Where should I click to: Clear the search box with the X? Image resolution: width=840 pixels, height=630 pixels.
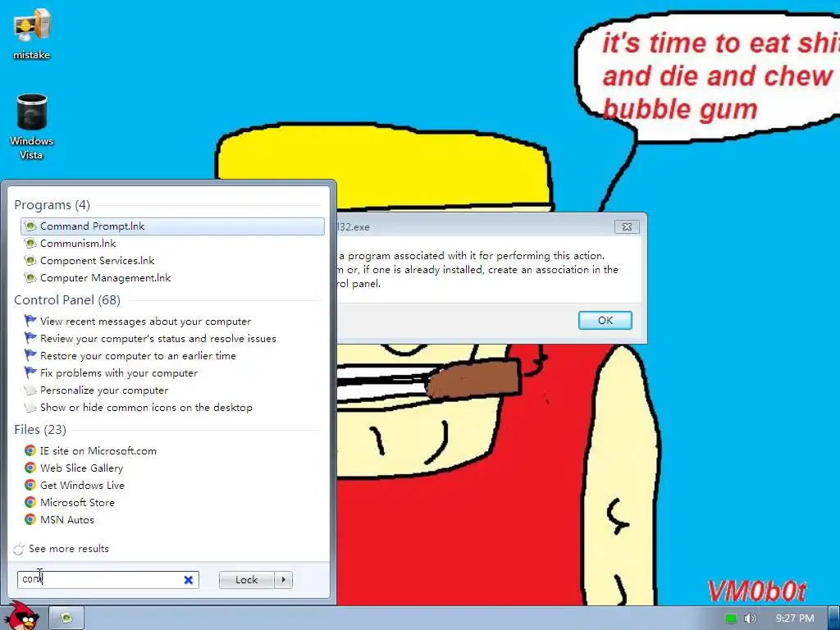coord(189,580)
